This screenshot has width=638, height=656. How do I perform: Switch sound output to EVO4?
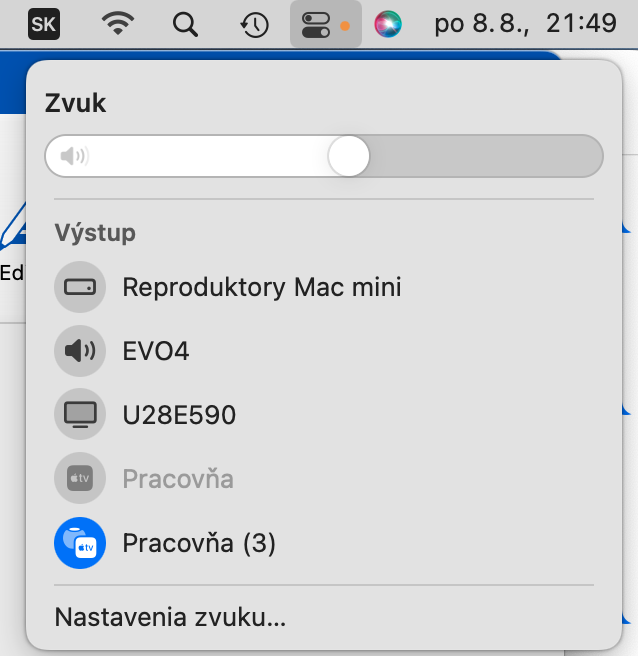point(156,351)
